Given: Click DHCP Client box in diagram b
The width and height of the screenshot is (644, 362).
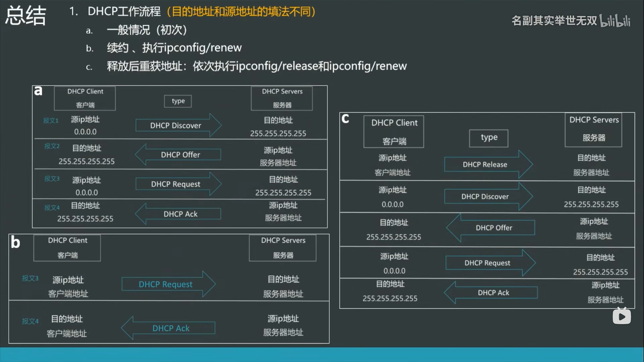Looking at the screenshot, I should (x=67, y=248).
